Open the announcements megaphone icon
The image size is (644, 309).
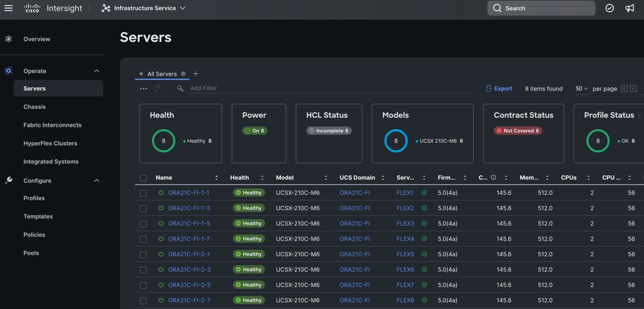pyautogui.click(x=630, y=8)
